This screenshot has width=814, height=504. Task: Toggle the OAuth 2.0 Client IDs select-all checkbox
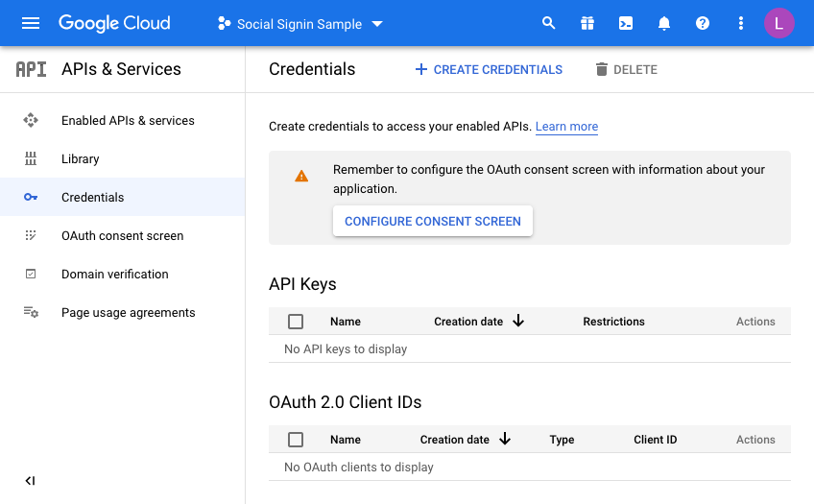[296, 440]
